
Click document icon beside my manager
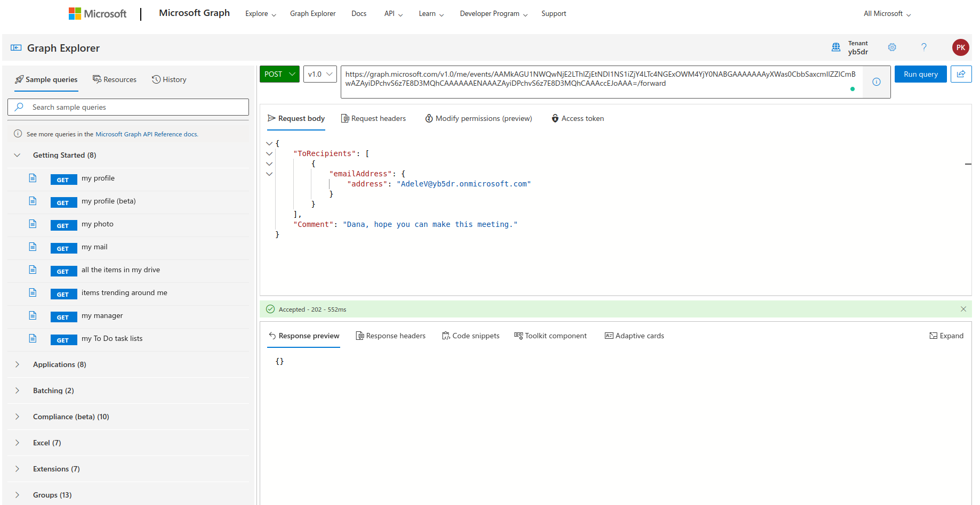33,315
